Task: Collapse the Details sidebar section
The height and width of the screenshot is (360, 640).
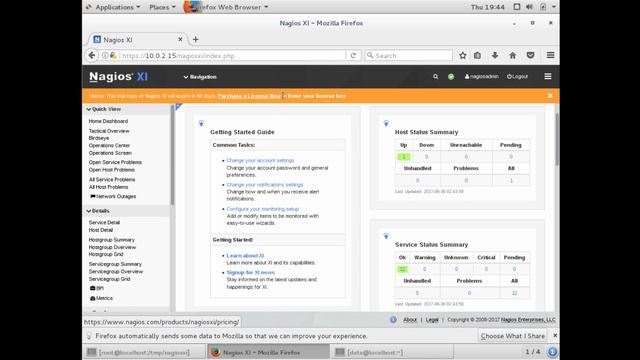Action: [x=98, y=211]
